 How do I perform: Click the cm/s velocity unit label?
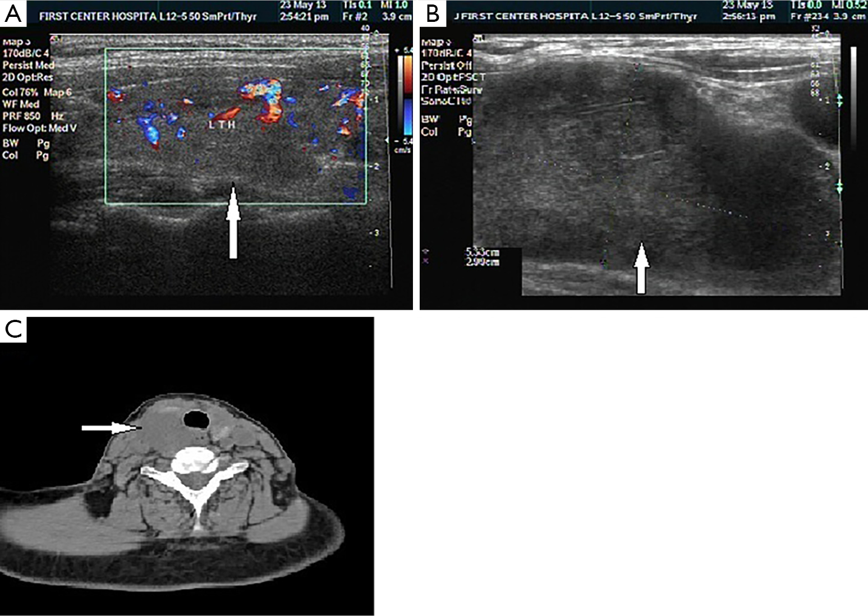[x=403, y=150]
